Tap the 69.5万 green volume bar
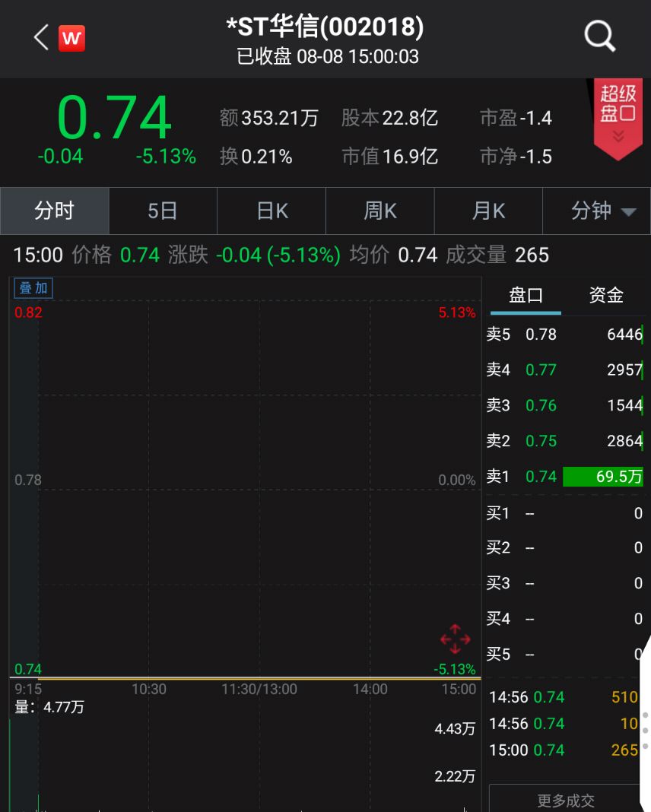651x812 pixels. (x=603, y=477)
